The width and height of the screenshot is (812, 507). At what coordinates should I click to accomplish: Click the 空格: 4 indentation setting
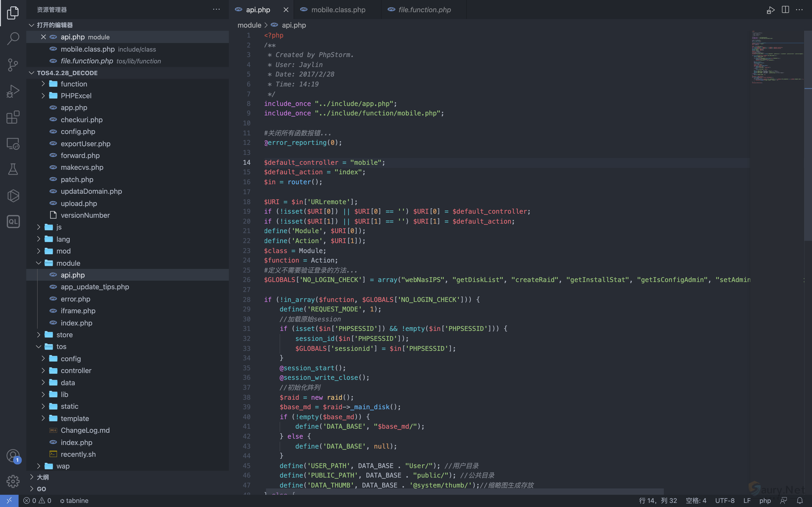tap(696, 500)
